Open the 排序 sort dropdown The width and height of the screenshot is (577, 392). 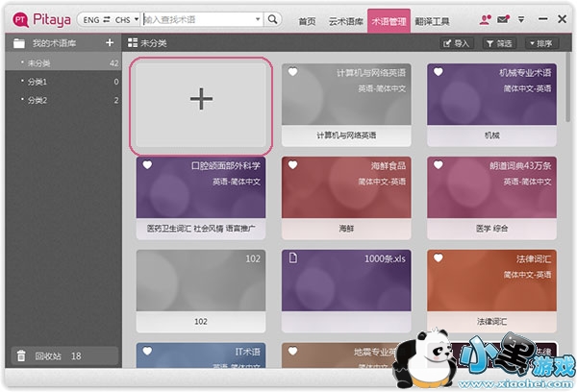[x=540, y=43]
